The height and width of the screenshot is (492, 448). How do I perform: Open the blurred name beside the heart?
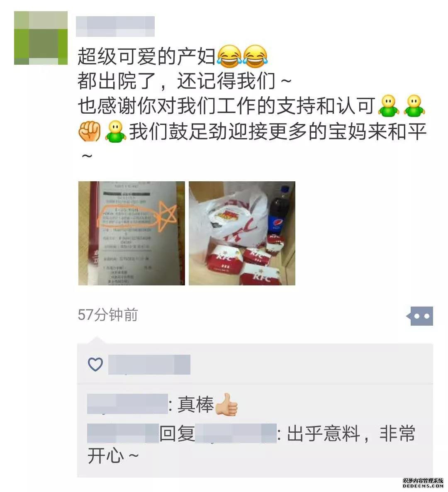coord(149,365)
